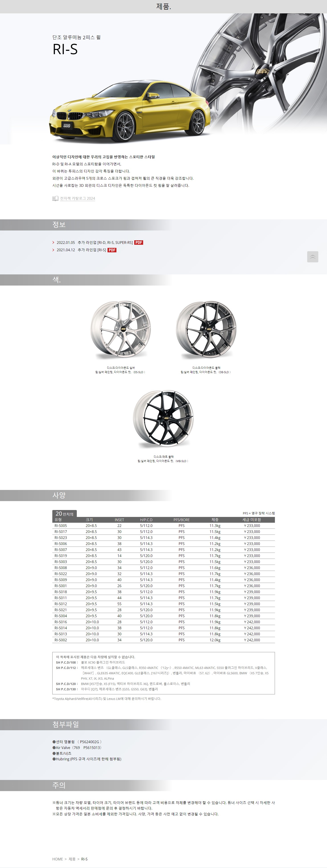Click the 센터 엠블럼 P5624002G line
Viewport: 327px width, 868px height.
point(77,742)
